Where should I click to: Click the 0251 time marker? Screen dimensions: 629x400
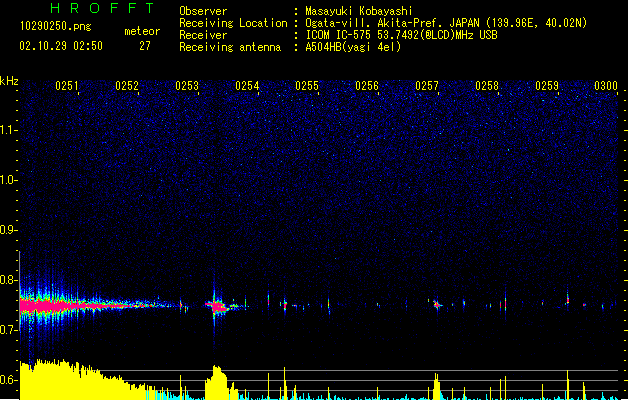[x=67, y=86]
